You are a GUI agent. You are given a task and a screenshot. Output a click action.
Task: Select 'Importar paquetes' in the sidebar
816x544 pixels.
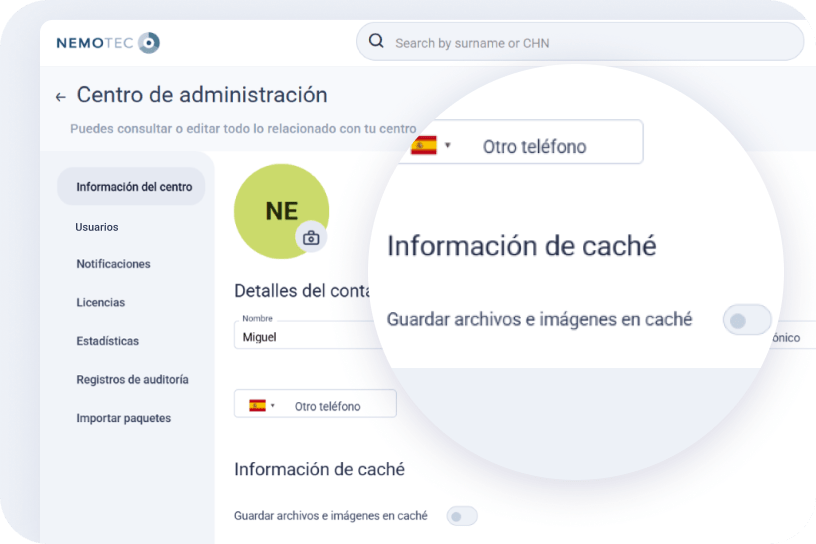(x=123, y=418)
